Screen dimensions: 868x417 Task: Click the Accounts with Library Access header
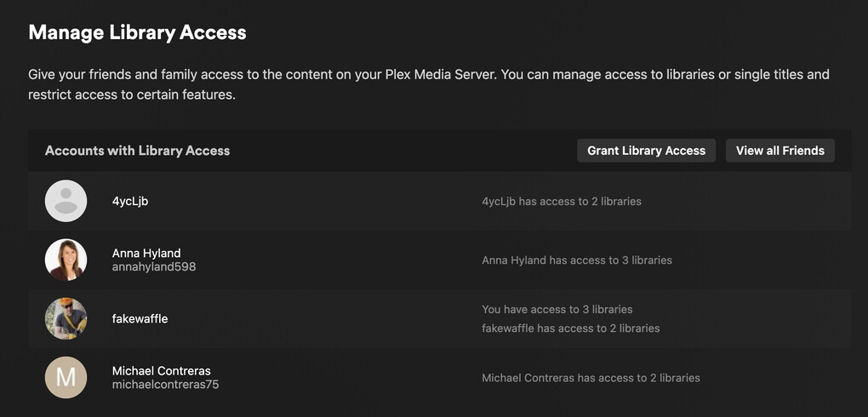coord(137,151)
